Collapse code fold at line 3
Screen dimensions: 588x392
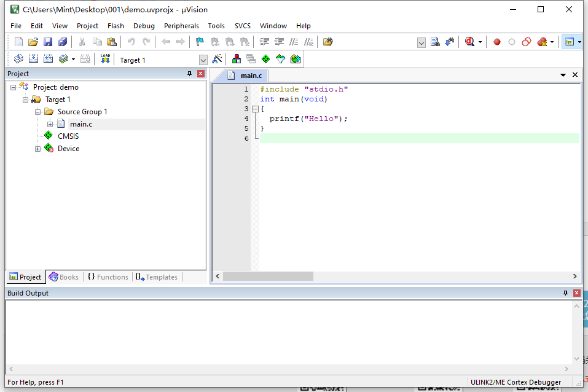(x=256, y=109)
